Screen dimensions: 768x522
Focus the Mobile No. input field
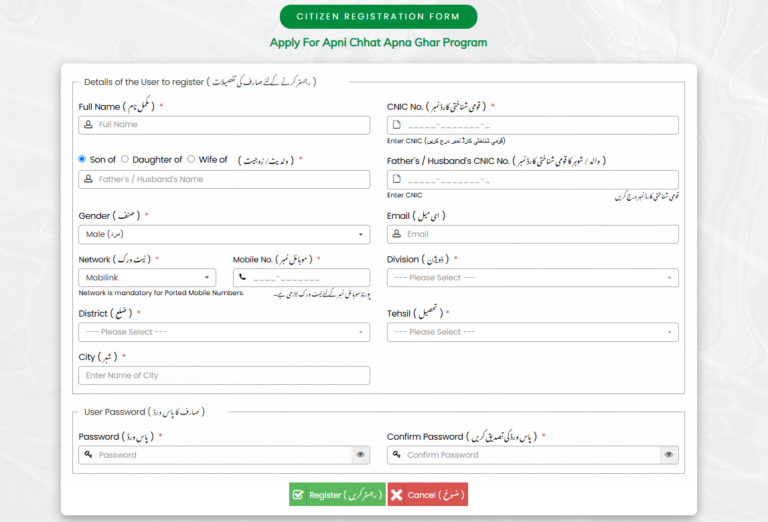point(301,278)
